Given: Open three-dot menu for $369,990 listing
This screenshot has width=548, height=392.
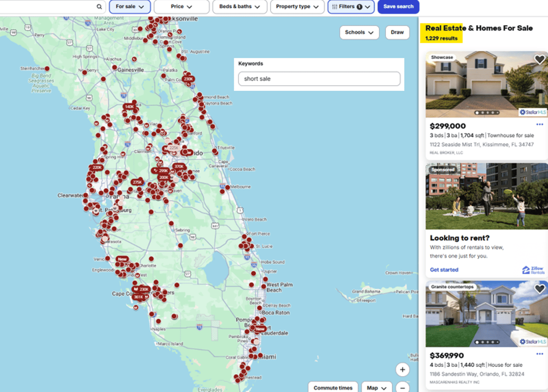Looking at the screenshot, I should (x=540, y=354).
